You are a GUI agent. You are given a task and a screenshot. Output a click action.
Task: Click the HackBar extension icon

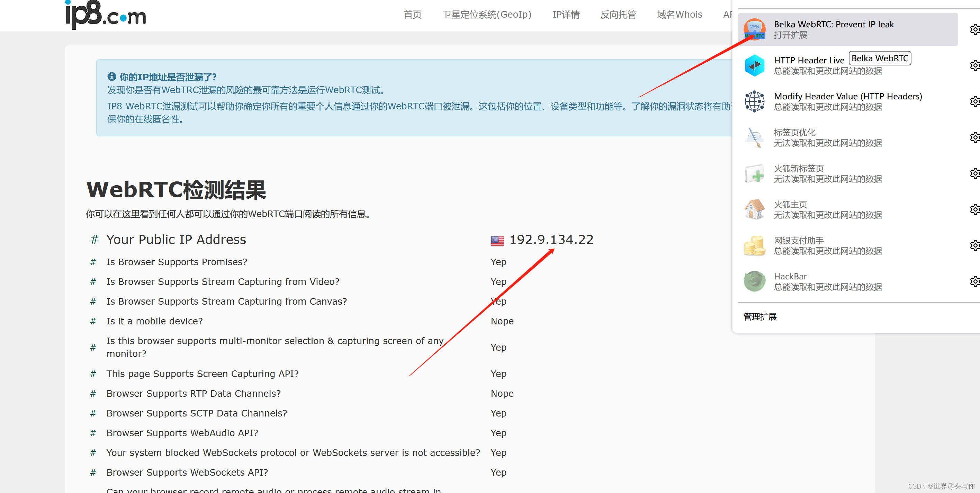754,281
